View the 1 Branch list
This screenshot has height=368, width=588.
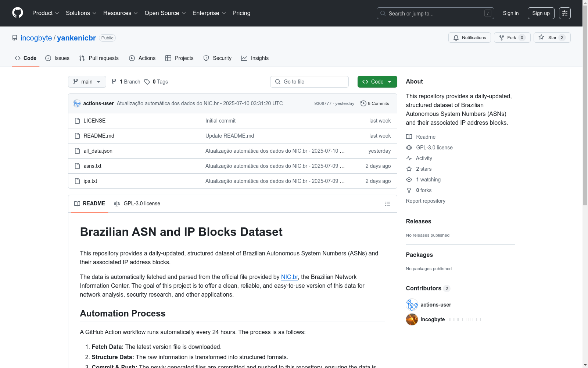(126, 82)
